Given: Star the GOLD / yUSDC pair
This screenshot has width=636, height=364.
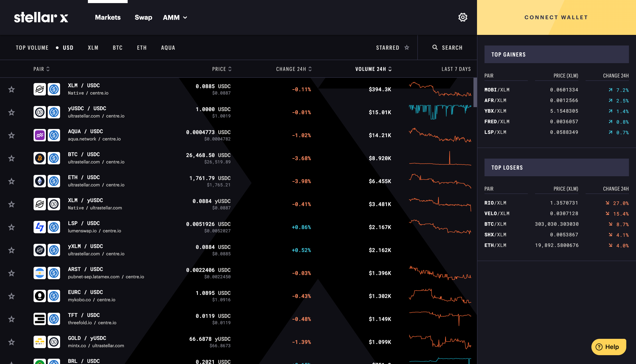Looking at the screenshot, I should pyautogui.click(x=11, y=342).
